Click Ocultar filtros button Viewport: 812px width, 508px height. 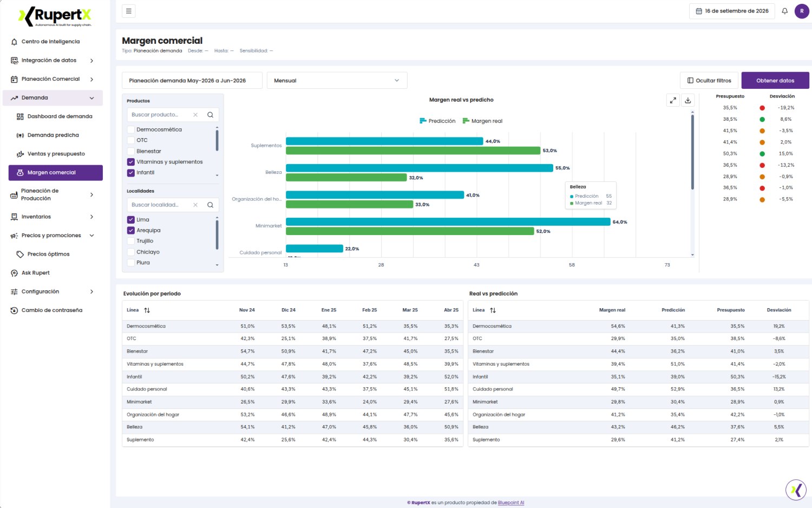(709, 81)
